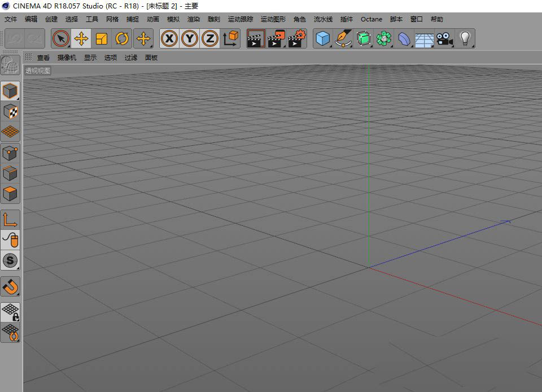Add a camera object from toolbar

tap(444, 39)
